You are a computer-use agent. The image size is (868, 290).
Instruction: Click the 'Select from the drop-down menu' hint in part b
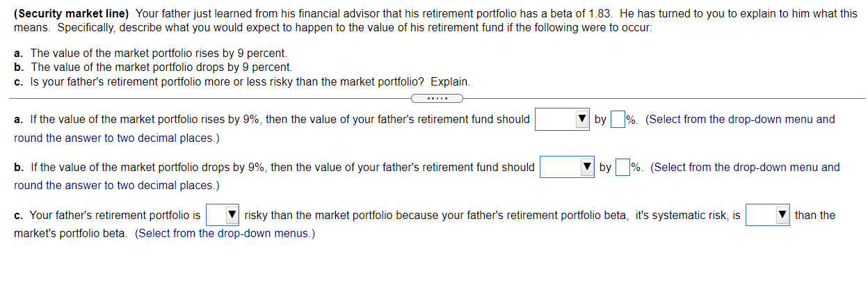coord(745,167)
